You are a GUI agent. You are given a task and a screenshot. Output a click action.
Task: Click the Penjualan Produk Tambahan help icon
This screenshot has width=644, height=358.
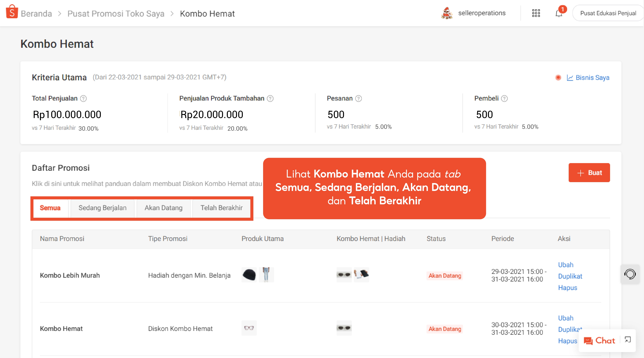click(x=270, y=98)
